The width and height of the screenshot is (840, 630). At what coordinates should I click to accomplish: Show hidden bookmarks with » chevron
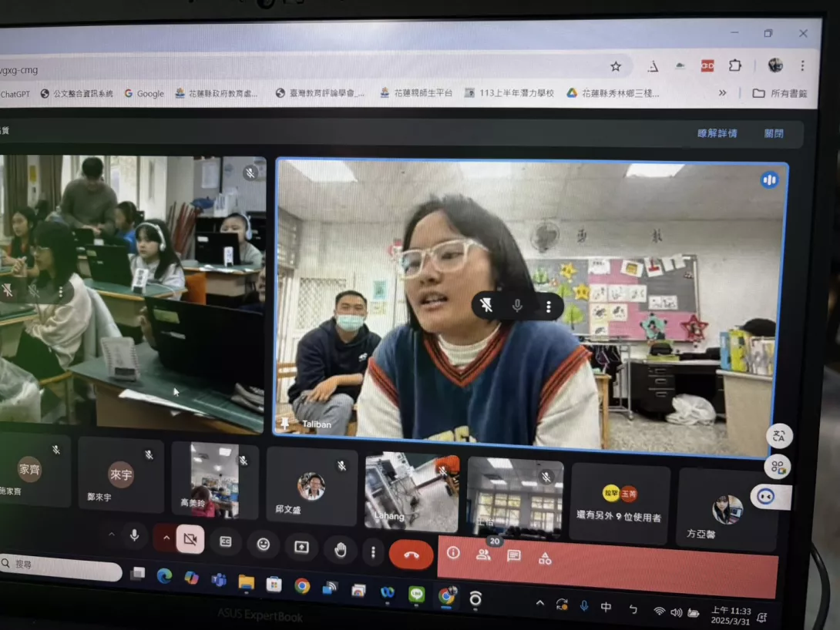point(722,92)
